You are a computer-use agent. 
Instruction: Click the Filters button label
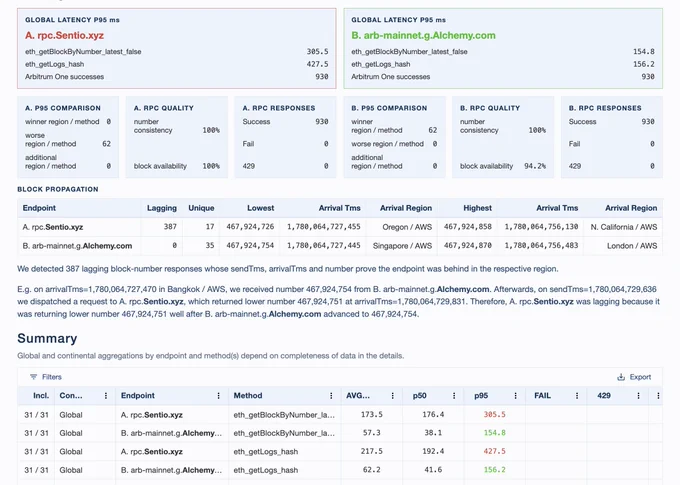point(52,377)
